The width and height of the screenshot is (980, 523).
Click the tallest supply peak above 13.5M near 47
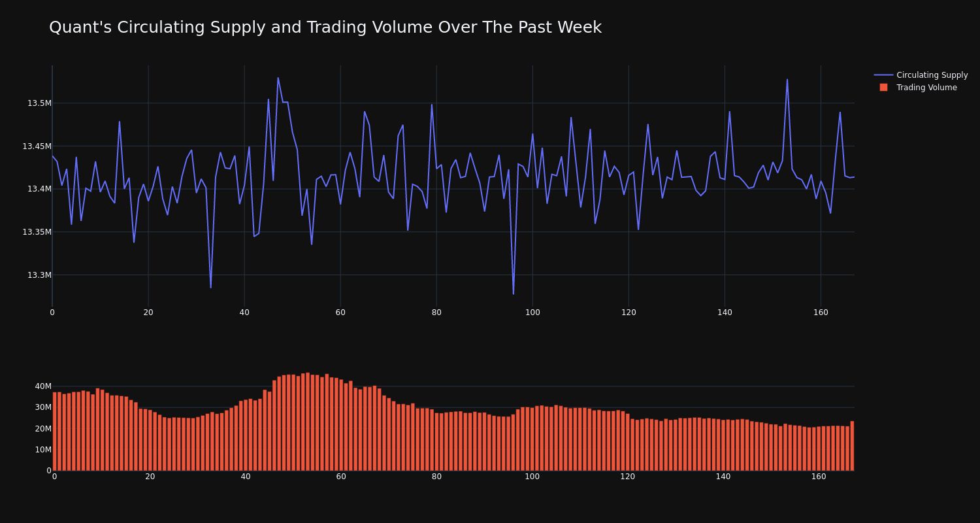[278, 78]
